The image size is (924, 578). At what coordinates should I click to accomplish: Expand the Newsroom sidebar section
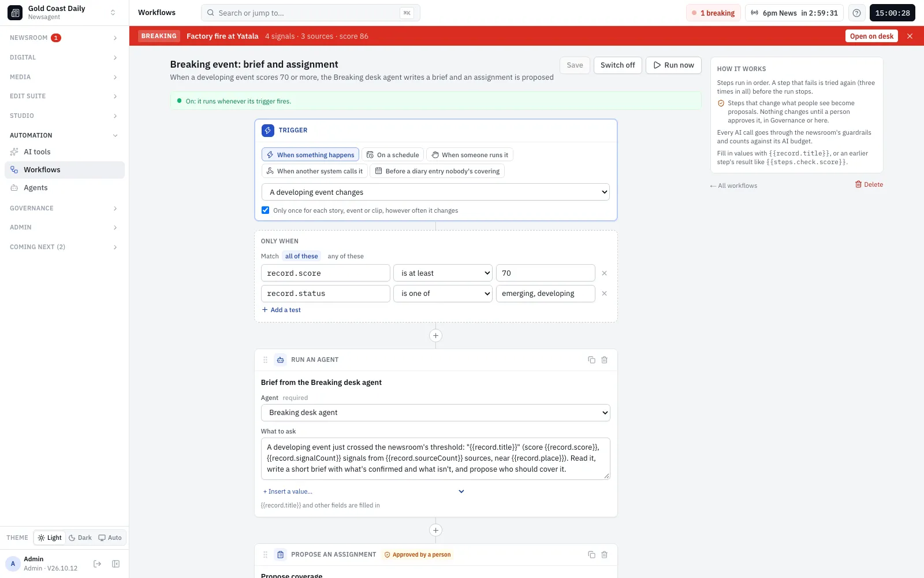[x=64, y=38]
